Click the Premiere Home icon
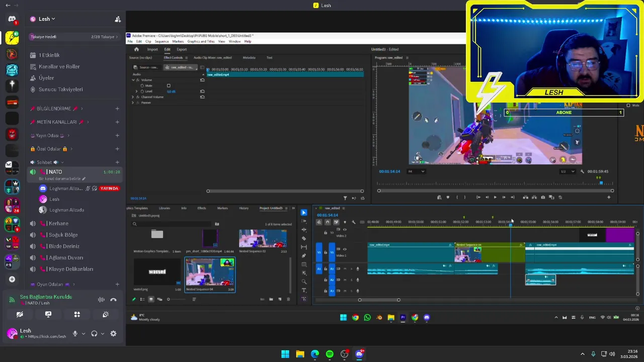The image size is (644, 362). [x=136, y=49]
